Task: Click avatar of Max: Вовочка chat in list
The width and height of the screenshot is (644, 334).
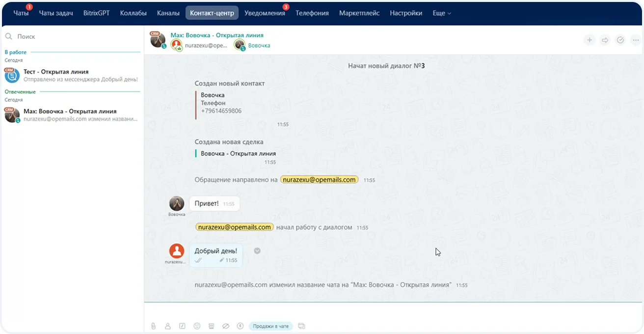Action: coord(12,115)
